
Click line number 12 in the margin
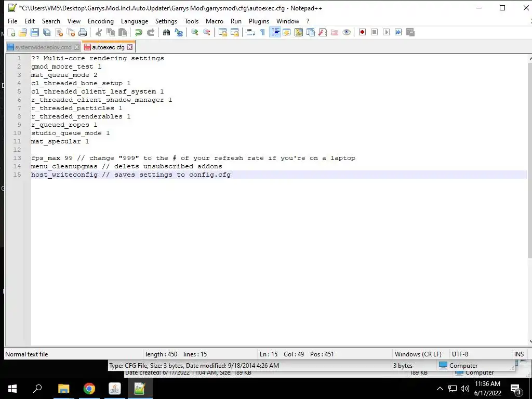(x=17, y=150)
